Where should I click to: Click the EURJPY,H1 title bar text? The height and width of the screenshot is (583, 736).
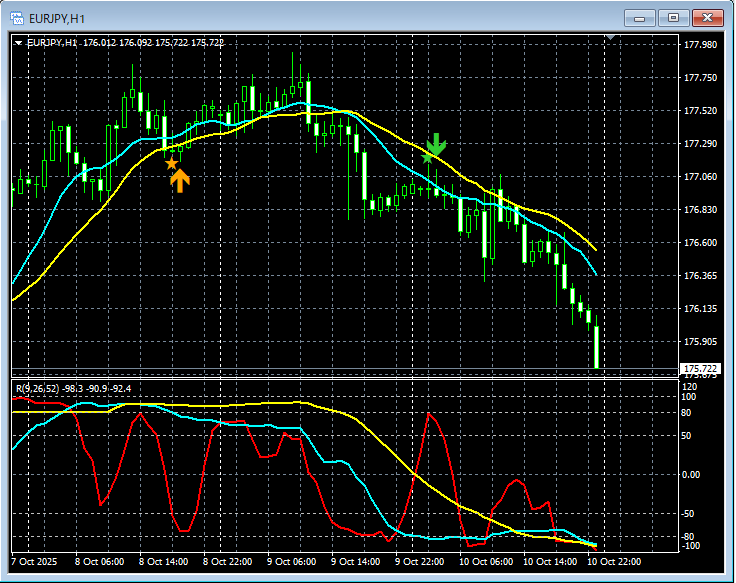[58, 17]
